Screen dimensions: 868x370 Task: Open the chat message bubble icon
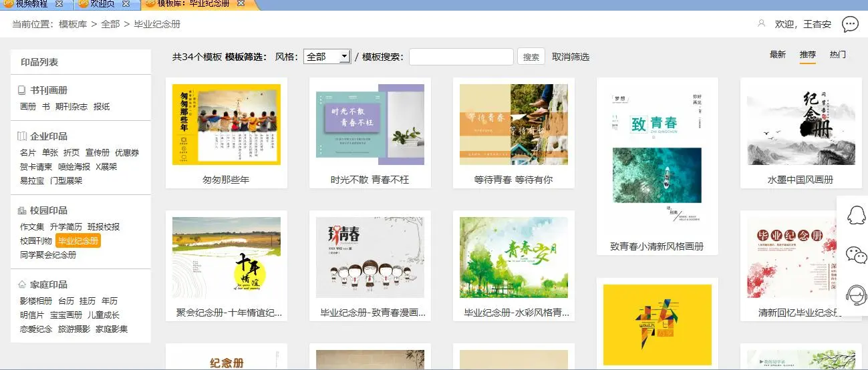[x=850, y=24]
